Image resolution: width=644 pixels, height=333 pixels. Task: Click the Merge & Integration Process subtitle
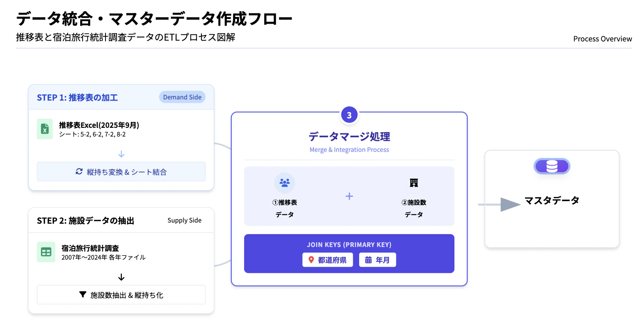point(349,150)
